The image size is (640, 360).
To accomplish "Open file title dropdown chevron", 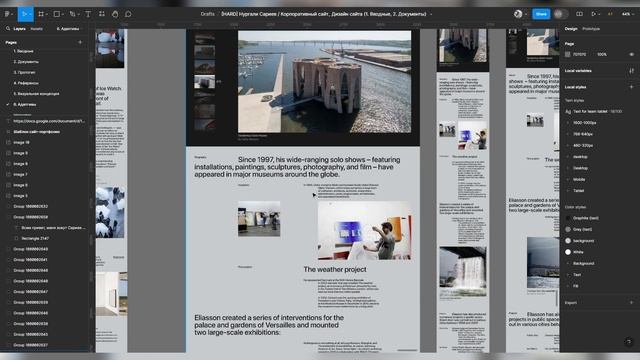I will 431,14.
